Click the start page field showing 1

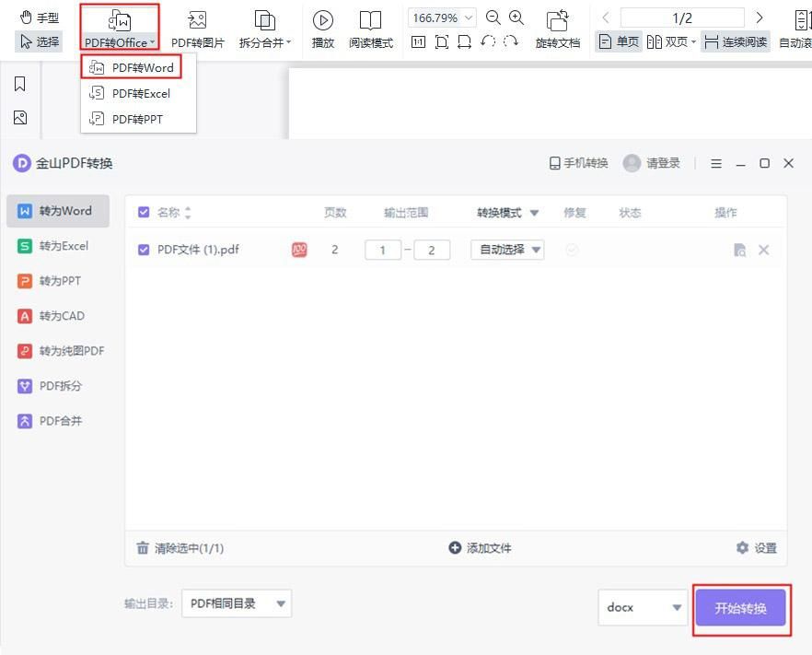[383, 250]
